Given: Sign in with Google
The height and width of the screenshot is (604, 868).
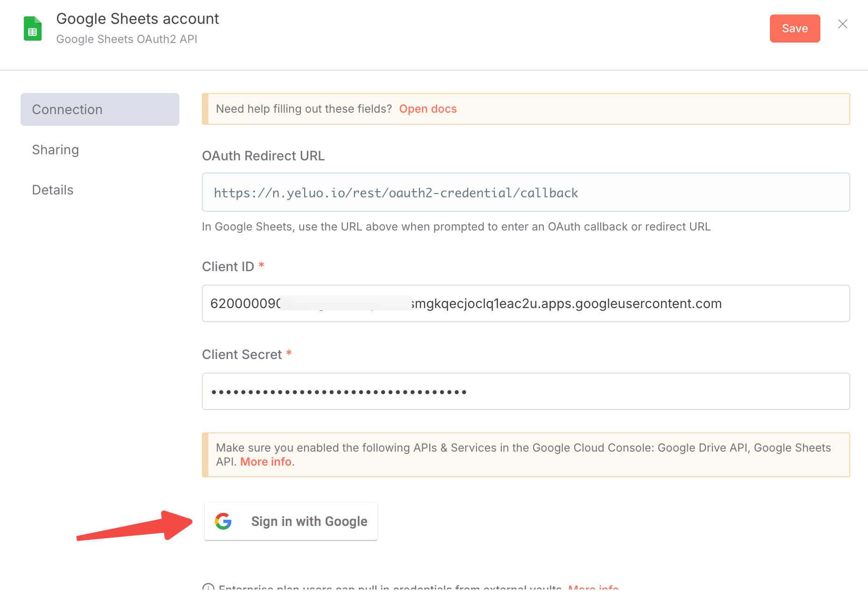Looking at the screenshot, I should pos(291,521).
